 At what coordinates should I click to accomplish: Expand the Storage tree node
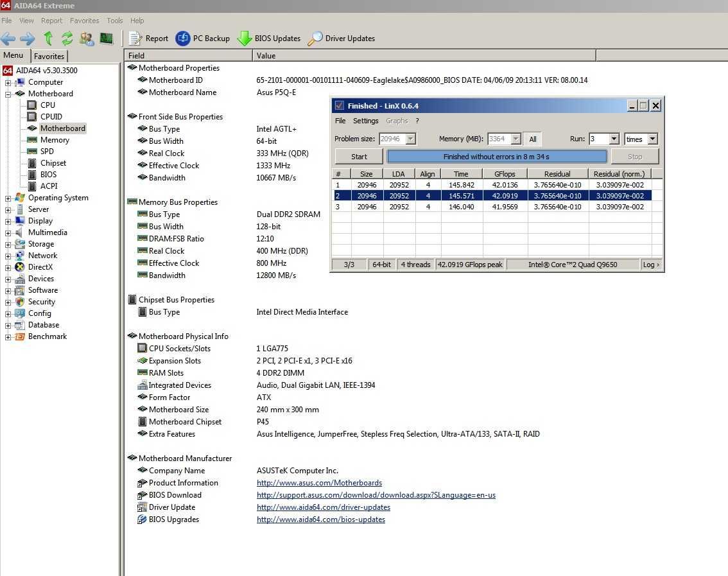[8, 245]
